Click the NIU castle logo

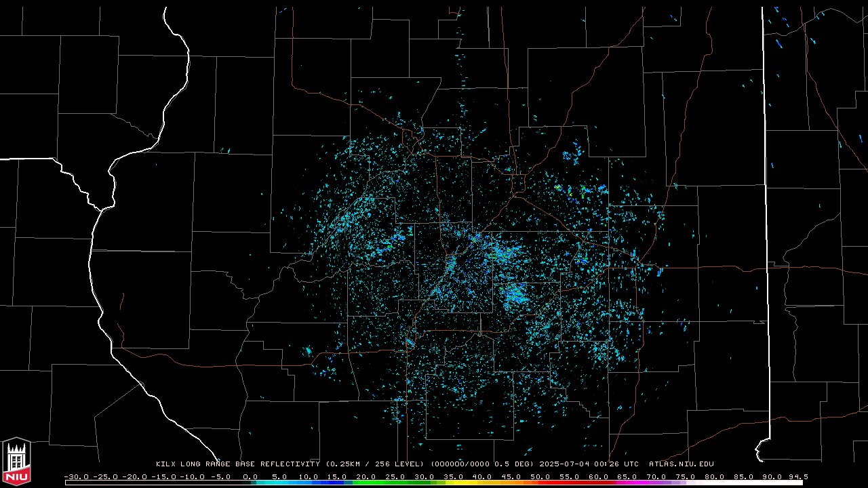(16, 462)
